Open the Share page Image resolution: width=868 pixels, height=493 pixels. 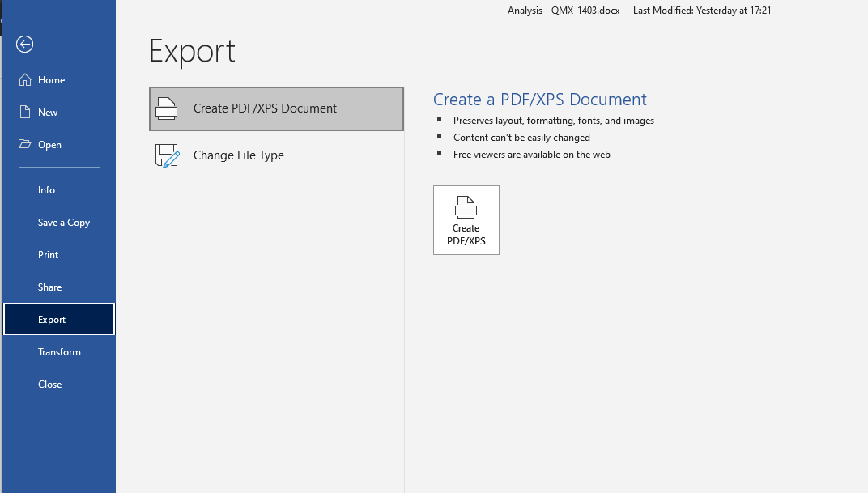click(x=58, y=287)
